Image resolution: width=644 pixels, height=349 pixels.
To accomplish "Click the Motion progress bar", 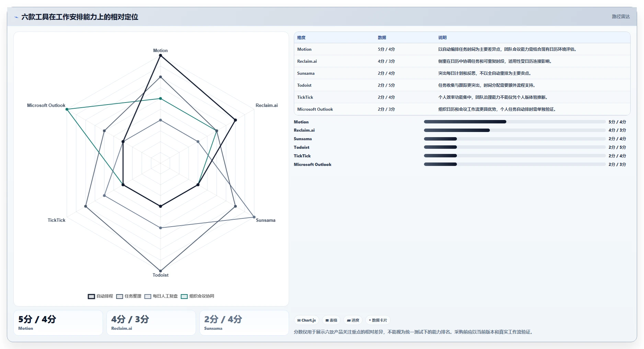I will click(515, 122).
